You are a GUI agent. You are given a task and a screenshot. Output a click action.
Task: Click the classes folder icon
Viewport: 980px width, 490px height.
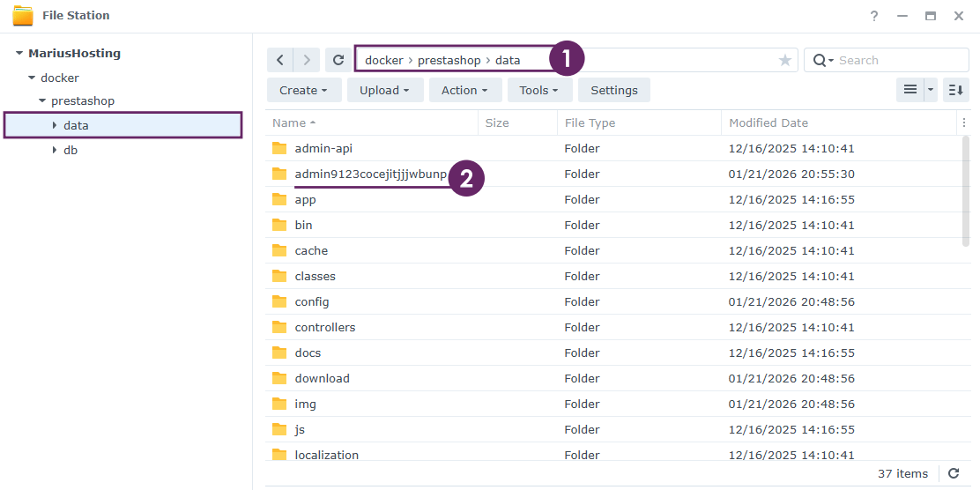pyautogui.click(x=278, y=276)
